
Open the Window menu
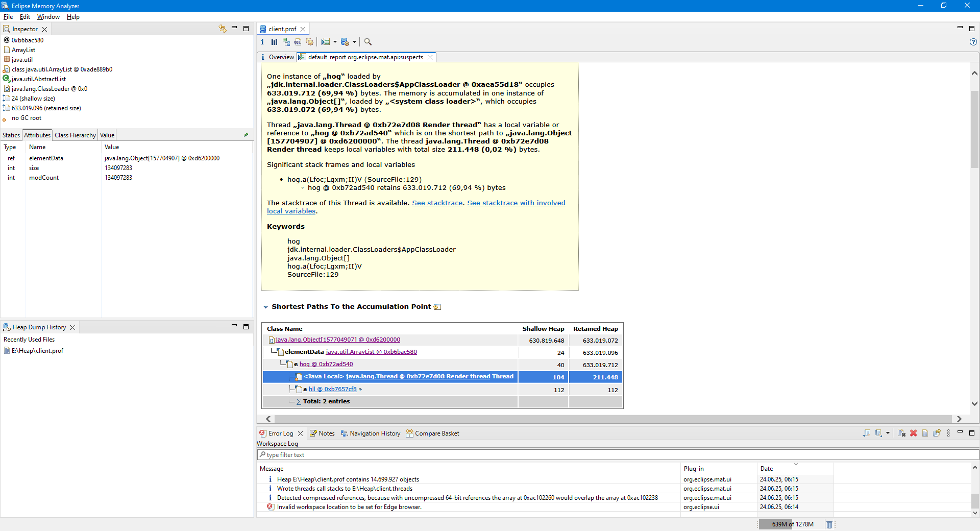click(x=48, y=17)
